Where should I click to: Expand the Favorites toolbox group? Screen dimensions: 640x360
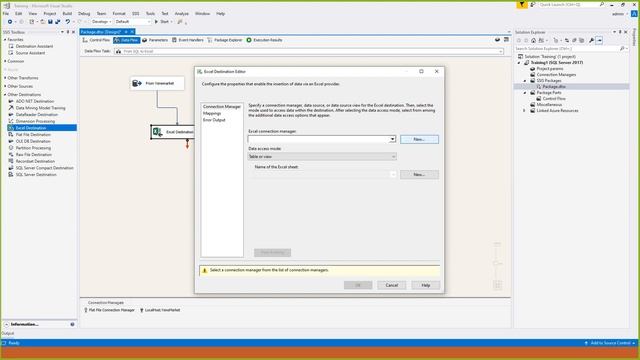pyautogui.click(x=5, y=40)
